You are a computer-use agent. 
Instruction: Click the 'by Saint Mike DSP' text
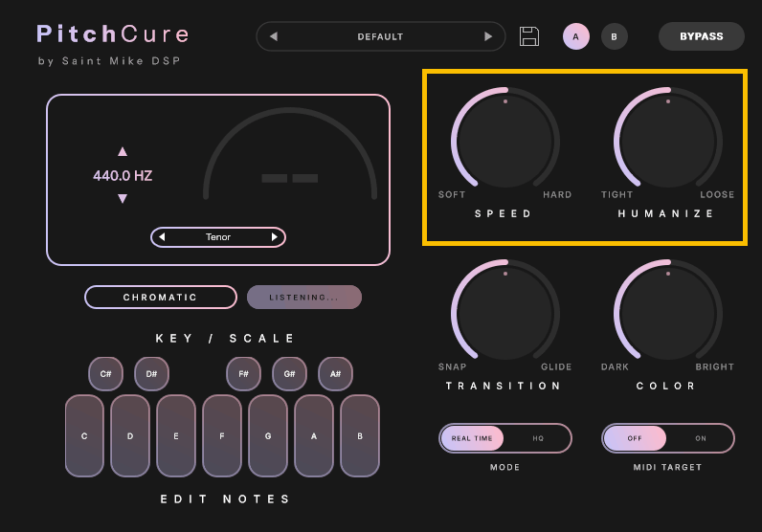coord(109,61)
